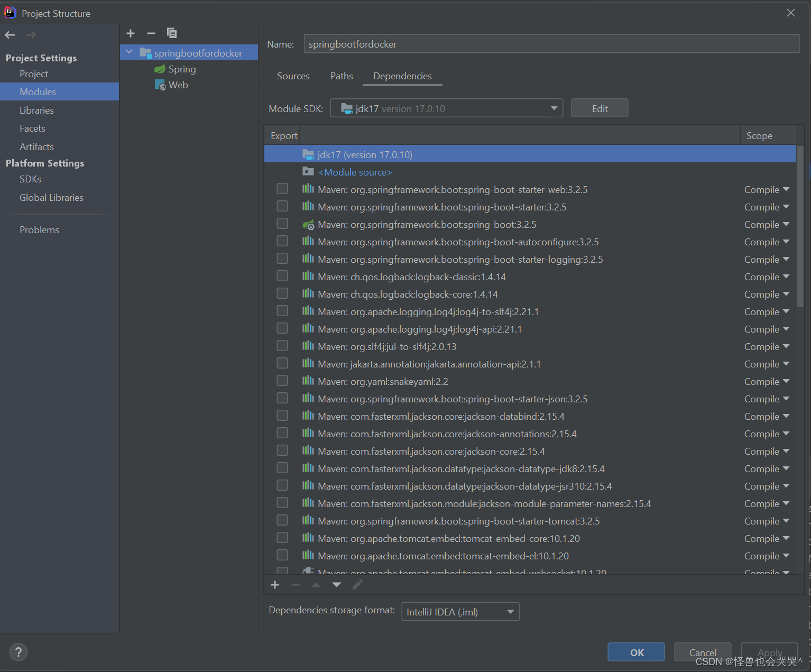
Task: Switch to the Paths tab
Action: (342, 76)
